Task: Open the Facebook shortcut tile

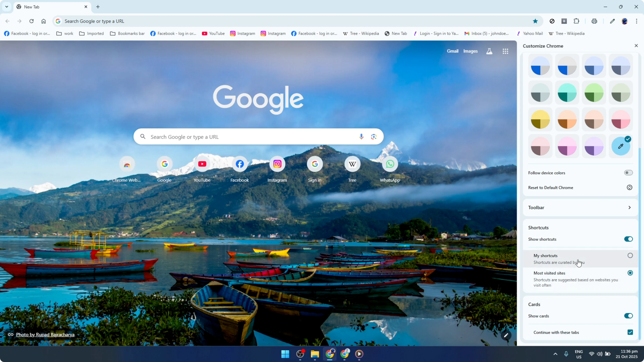Action: (x=240, y=169)
